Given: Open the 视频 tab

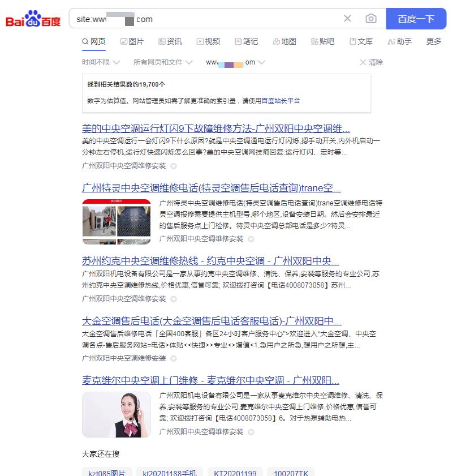Looking at the screenshot, I should coord(208,41).
